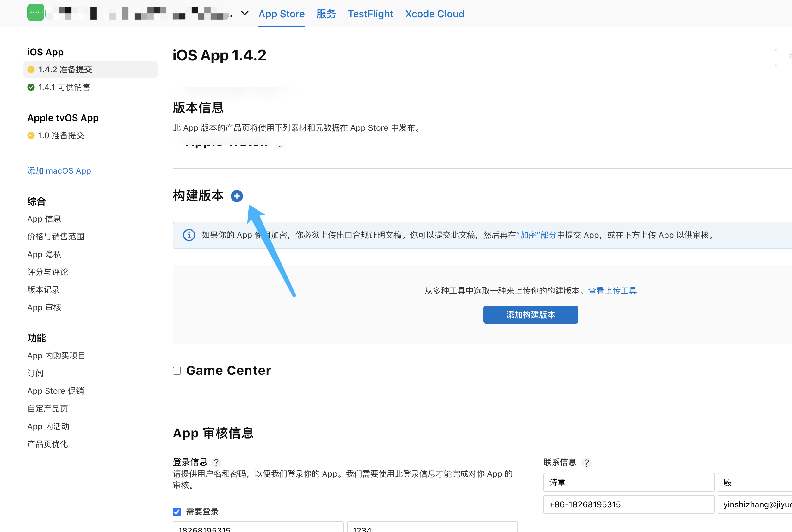Click the 添加构建版本 button
The height and width of the screenshot is (532, 792).
coord(530,314)
